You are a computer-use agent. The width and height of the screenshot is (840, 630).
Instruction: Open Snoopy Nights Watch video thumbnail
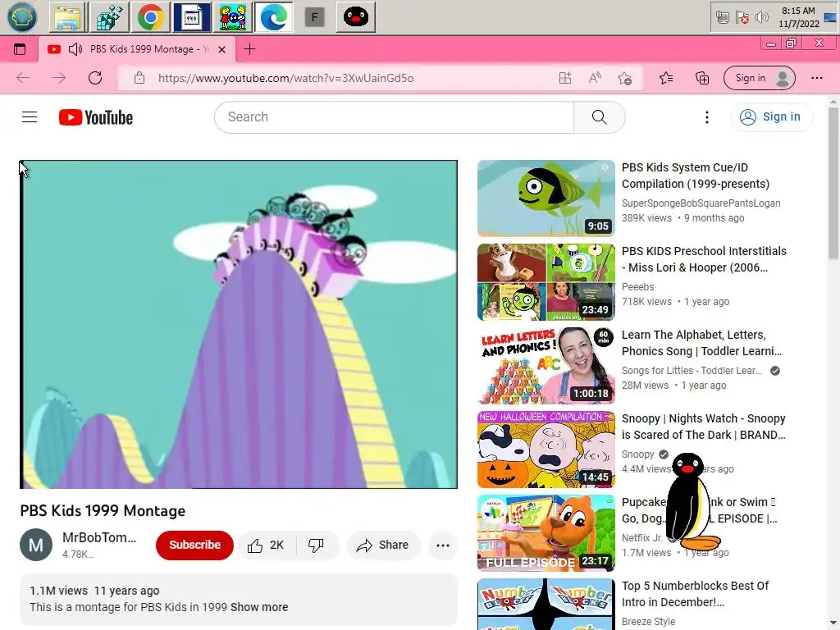pos(546,450)
